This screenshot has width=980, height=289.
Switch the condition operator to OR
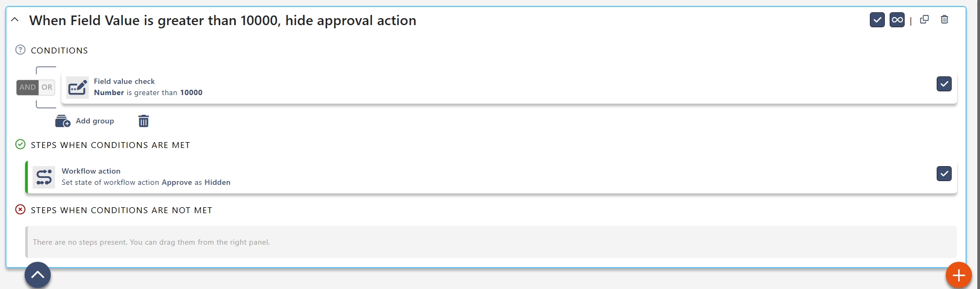click(x=47, y=87)
